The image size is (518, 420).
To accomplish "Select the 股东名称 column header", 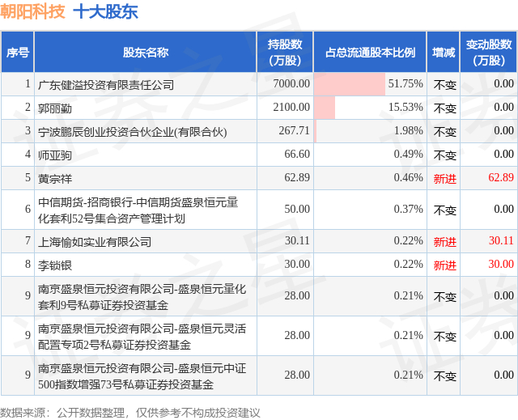I will [x=146, y=52].
